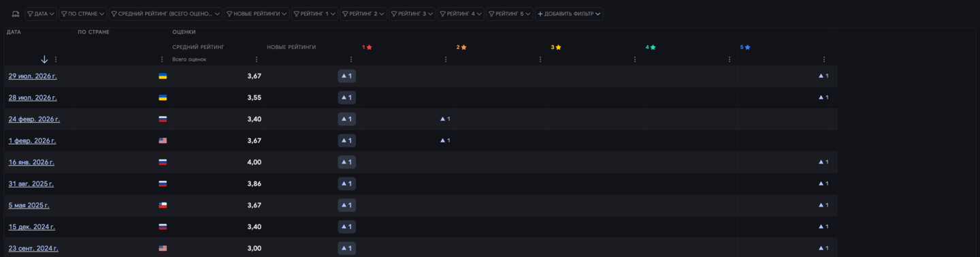This screenshot has height=257, width=980.
Task: Click the Добавить фильтр button
Action: [x=569, y=14]
